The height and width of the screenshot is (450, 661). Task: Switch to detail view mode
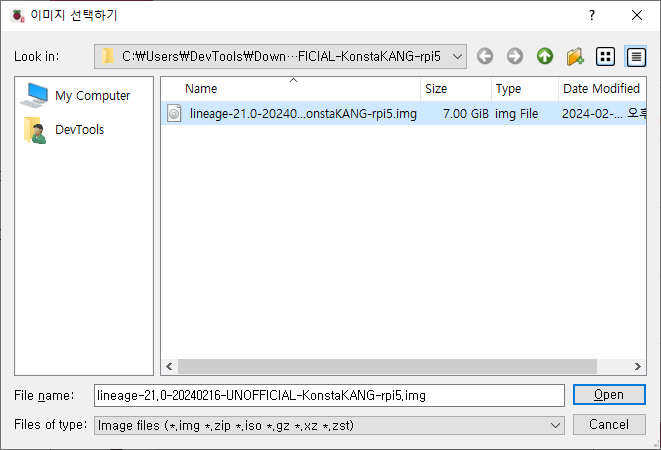636,56
